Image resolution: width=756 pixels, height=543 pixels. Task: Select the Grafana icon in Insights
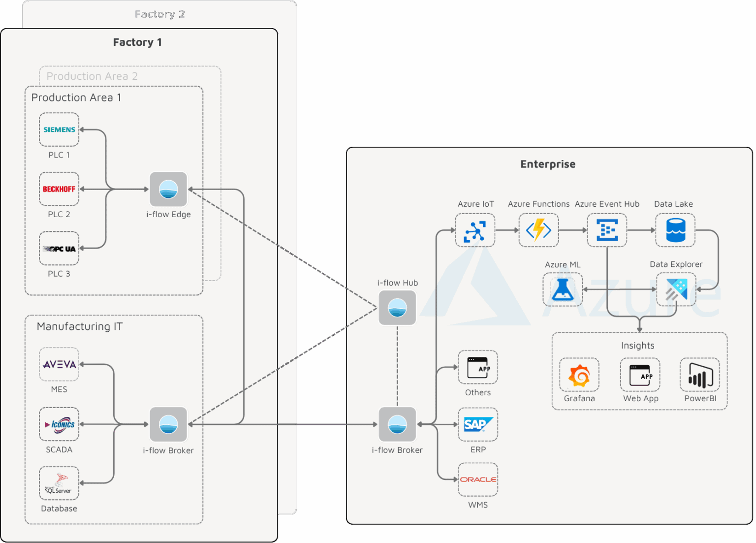579,376
